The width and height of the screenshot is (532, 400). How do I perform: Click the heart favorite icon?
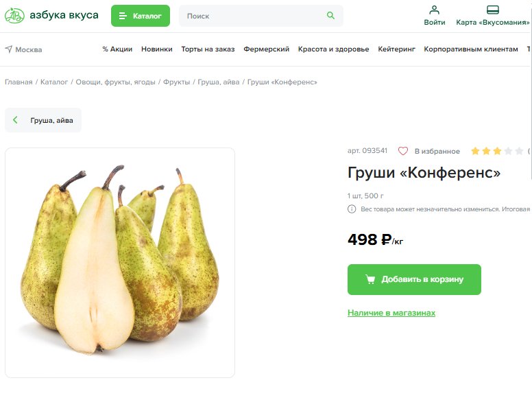(x=402, y=151)
